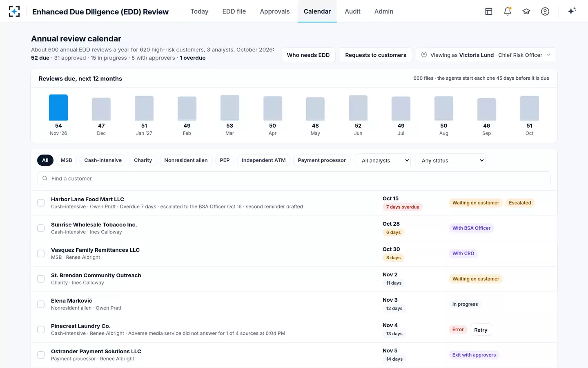Filter by Cash-intensive customers
The height and width of the screenshot is (368, 588).
pos(103,160)
